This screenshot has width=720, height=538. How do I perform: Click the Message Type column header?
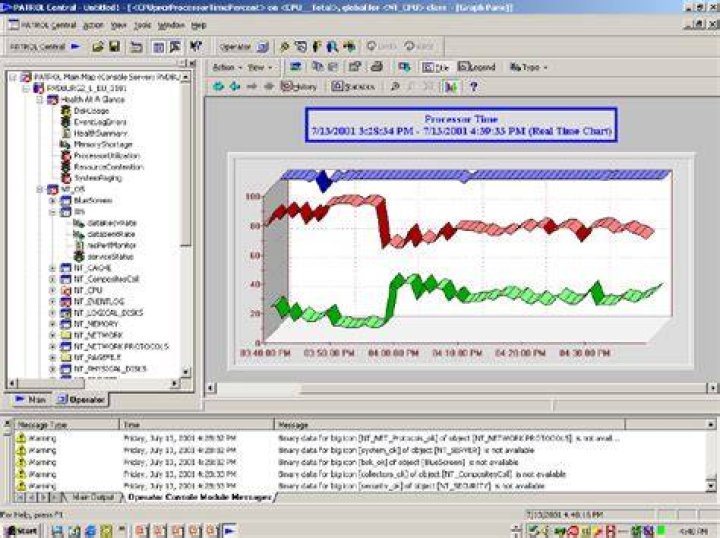pos(67,425)
